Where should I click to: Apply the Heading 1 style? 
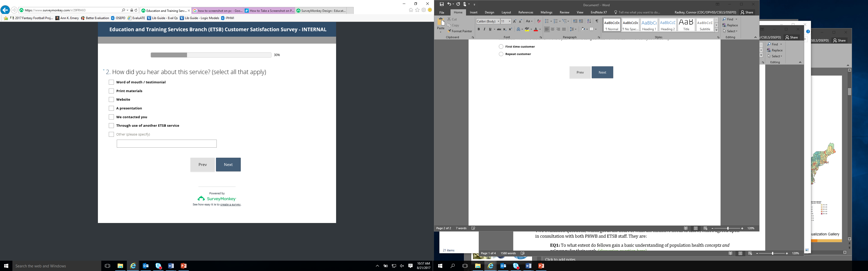(649, 25)
